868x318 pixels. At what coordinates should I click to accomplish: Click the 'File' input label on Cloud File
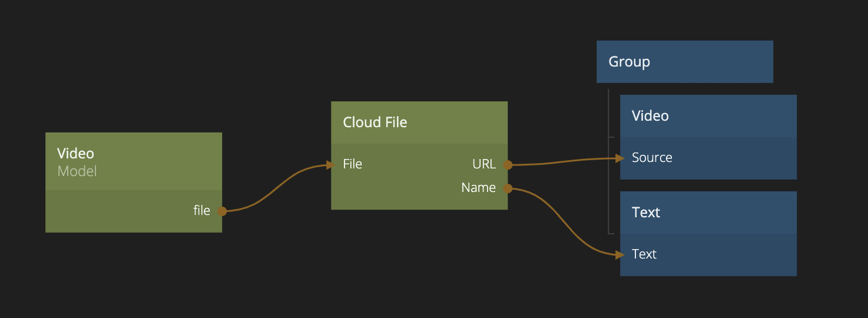[353, 164]
